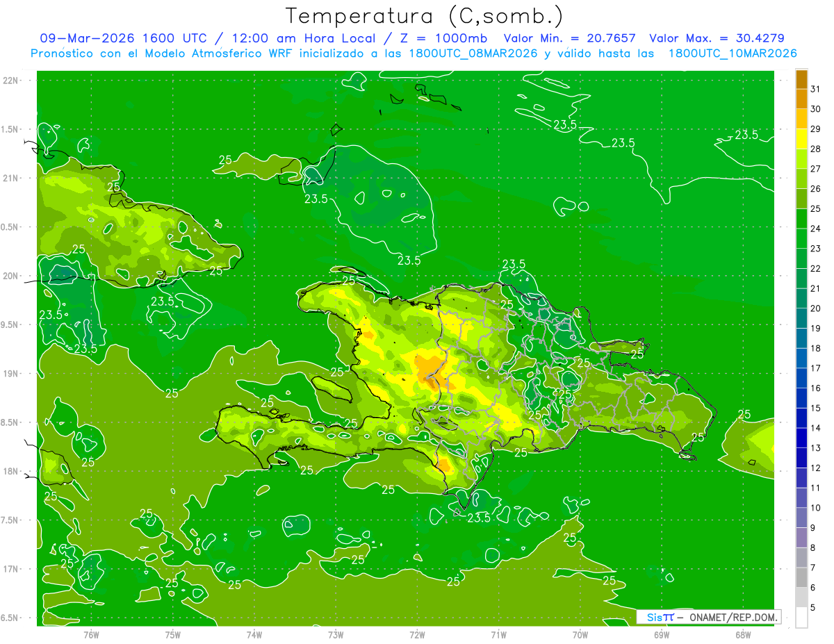Click the "69W" longitude label

pyautogui.click(x=662, y=634)
